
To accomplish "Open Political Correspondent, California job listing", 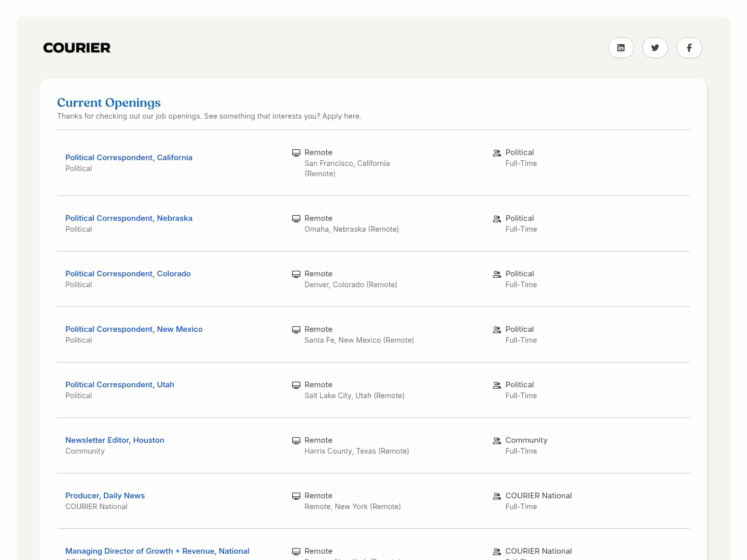I will [129, 158].
